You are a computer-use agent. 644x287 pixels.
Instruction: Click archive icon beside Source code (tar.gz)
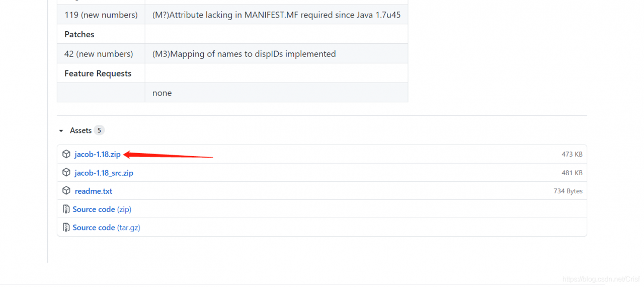[66, 227]
